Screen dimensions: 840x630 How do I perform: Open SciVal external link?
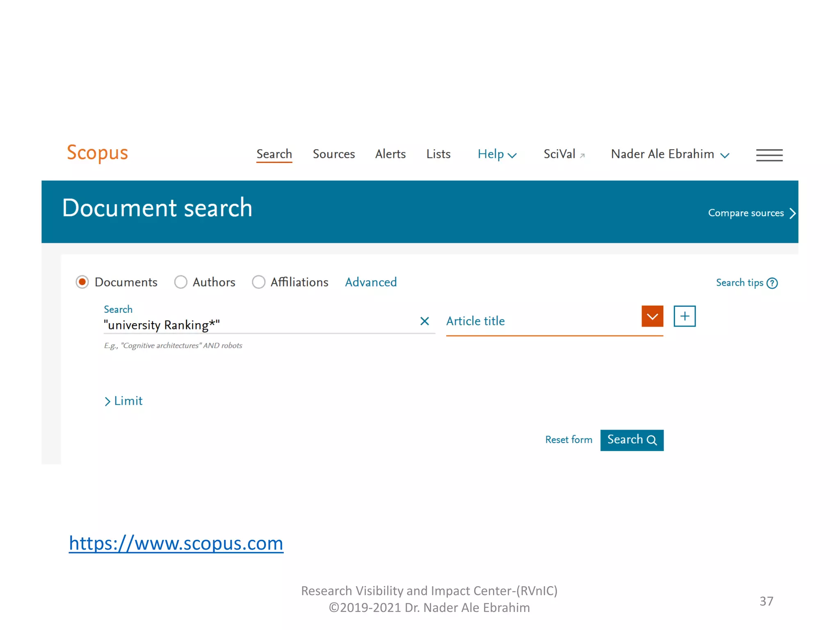click(x=564, y=154)
